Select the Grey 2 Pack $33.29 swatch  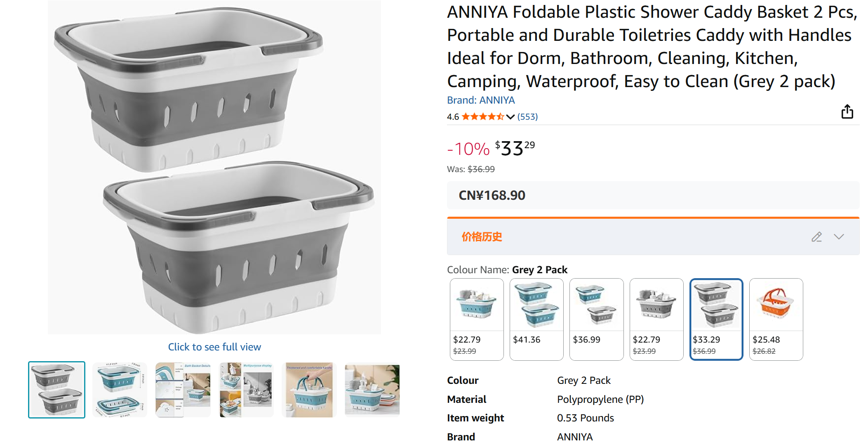716,319
